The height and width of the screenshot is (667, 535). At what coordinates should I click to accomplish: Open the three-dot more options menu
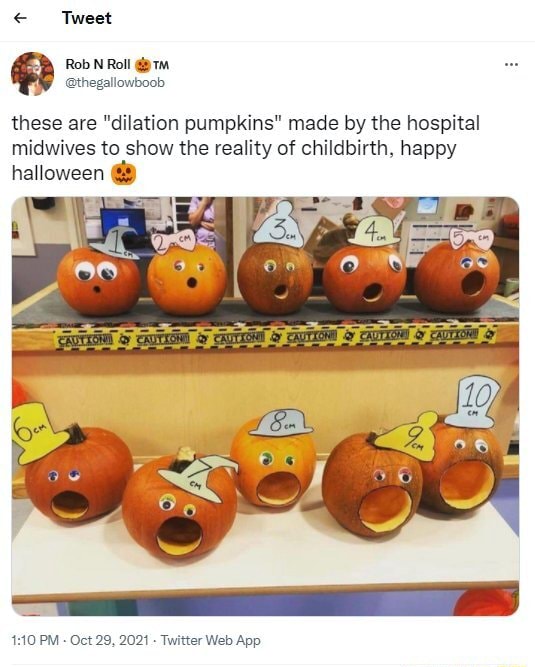click(x=511, y=65)
